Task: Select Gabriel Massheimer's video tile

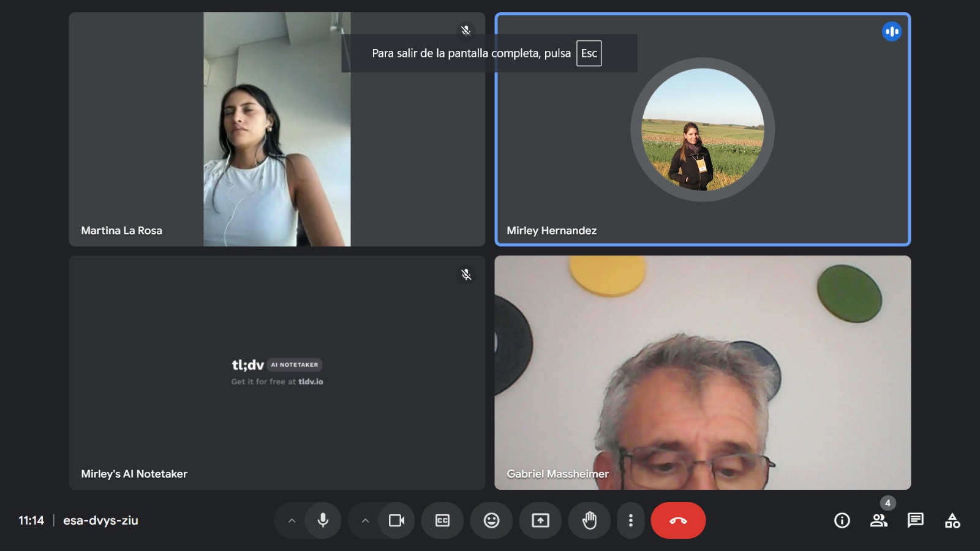Action: click(x=703, y=372)
